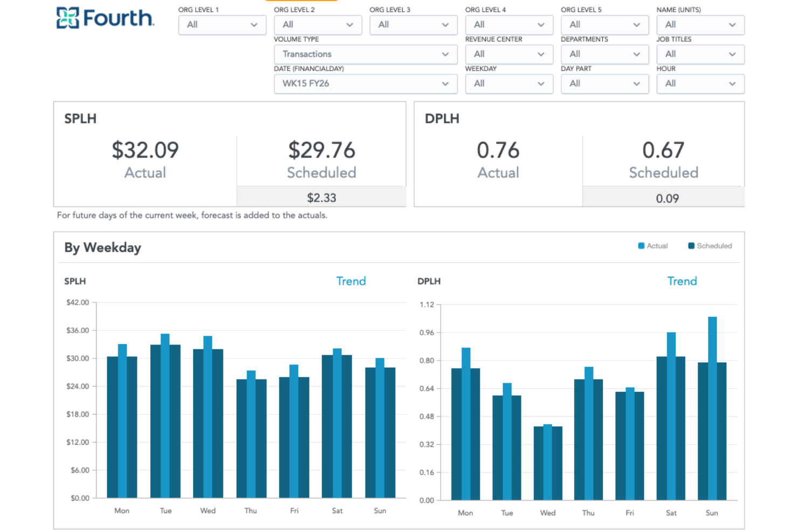
Task: Toggle the Scheduled legend swatch
Action: 691,246
